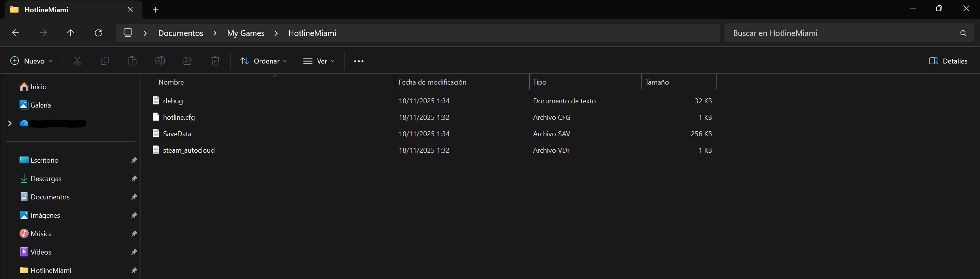Click the Share toolbar icon
This screenshot has width=980, height=279.
[188, 61]
